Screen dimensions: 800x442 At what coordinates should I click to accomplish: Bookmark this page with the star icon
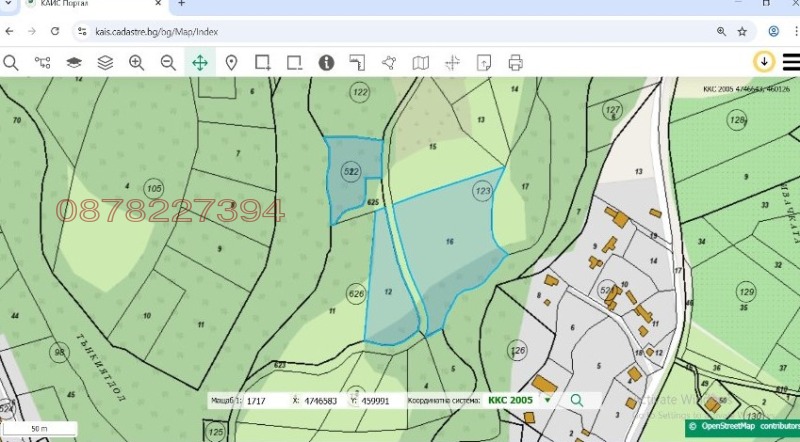(x=742, y=31)
